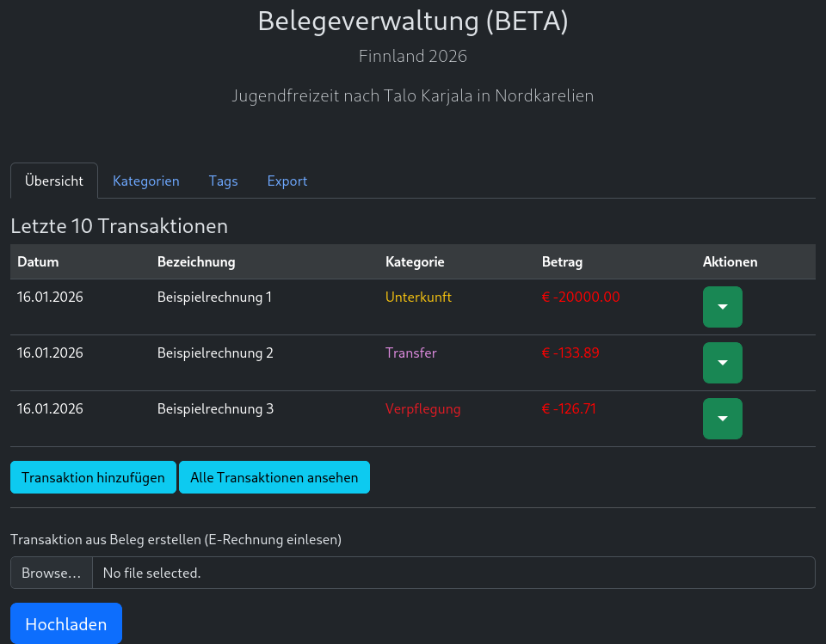Click the Betrag column header
Screen dimensions: 826x644
[562, 262]
